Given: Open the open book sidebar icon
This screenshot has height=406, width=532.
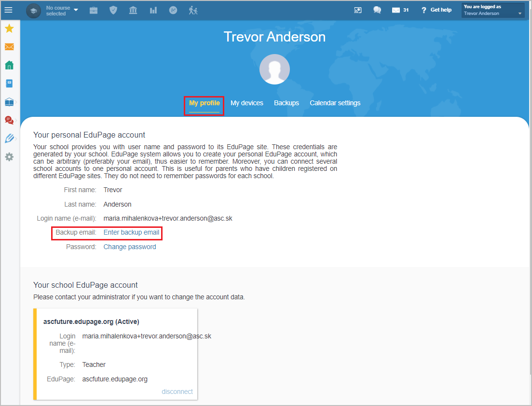Looking at the screenshot, I should 9,102.
